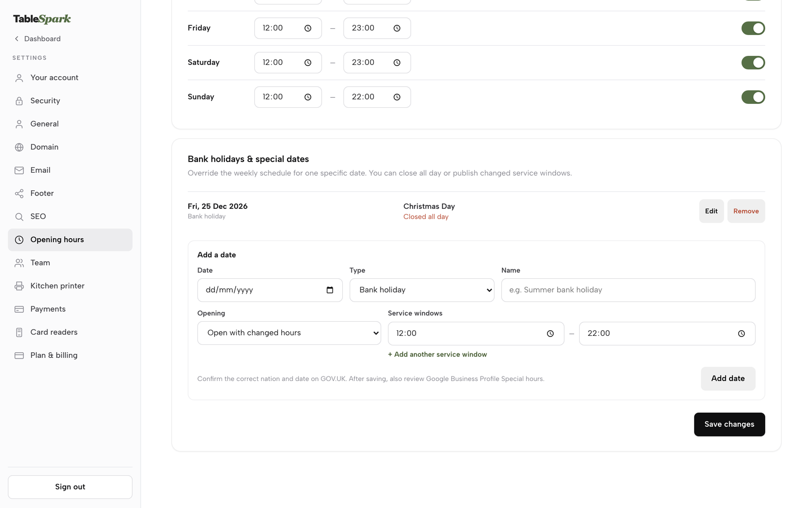This screenshot has height=508, width=812.
Task: Open the clock picker for Sunday opening time
Action: 308,97
